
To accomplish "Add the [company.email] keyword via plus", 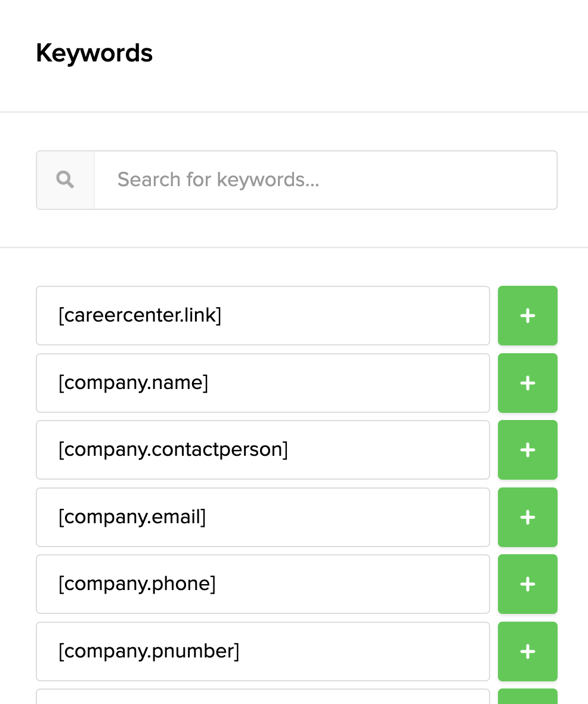I will click(527, 517).
